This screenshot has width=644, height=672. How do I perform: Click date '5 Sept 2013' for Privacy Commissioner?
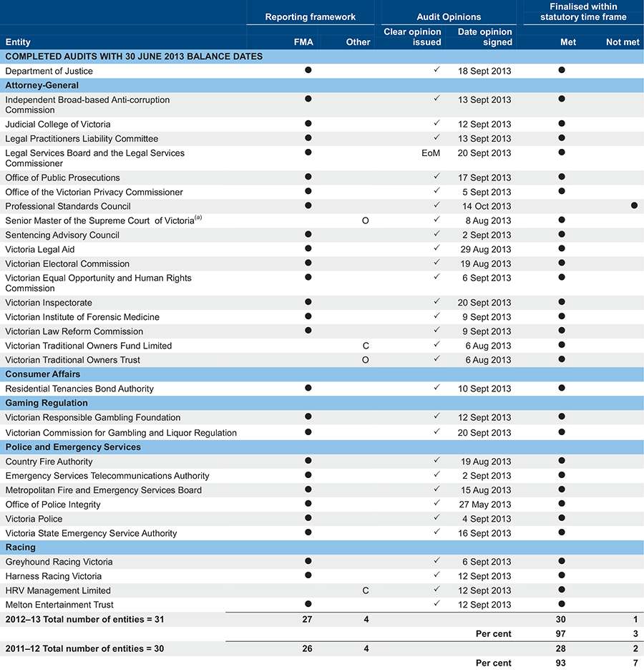[487, 192]
